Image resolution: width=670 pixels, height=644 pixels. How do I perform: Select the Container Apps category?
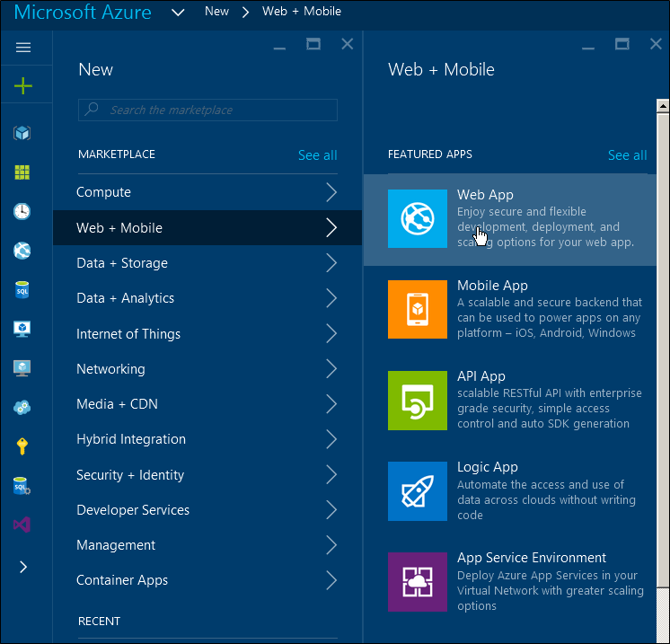point(207,580)
